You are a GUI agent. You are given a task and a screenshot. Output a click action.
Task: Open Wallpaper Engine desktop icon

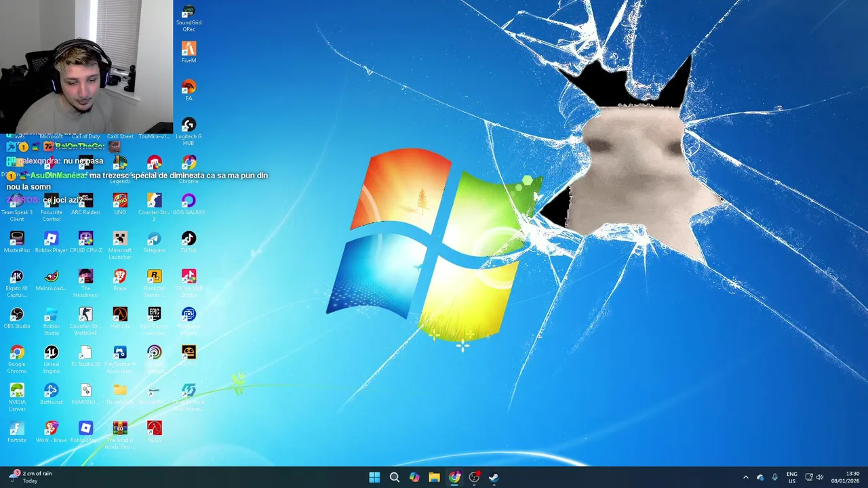click(x=189, y=321)
